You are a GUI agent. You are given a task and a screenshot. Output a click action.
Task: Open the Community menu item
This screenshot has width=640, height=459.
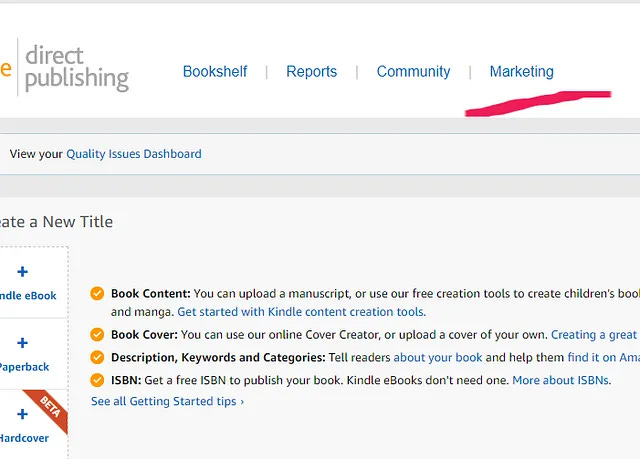[413, 71]
